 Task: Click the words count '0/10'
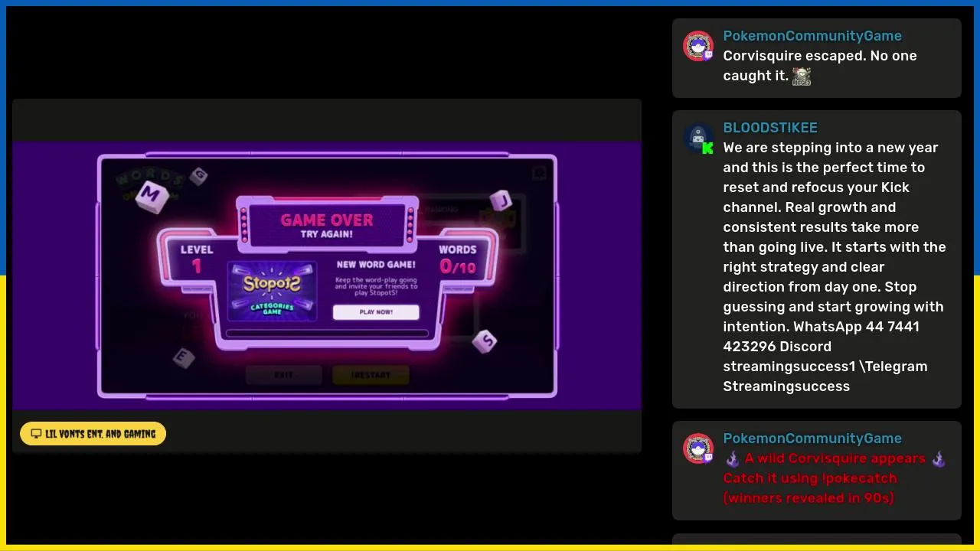[x=458, y=266]
